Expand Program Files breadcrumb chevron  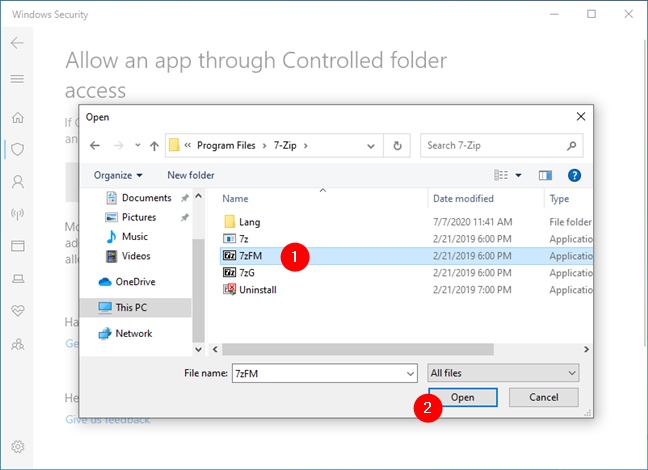pos(264,146)
